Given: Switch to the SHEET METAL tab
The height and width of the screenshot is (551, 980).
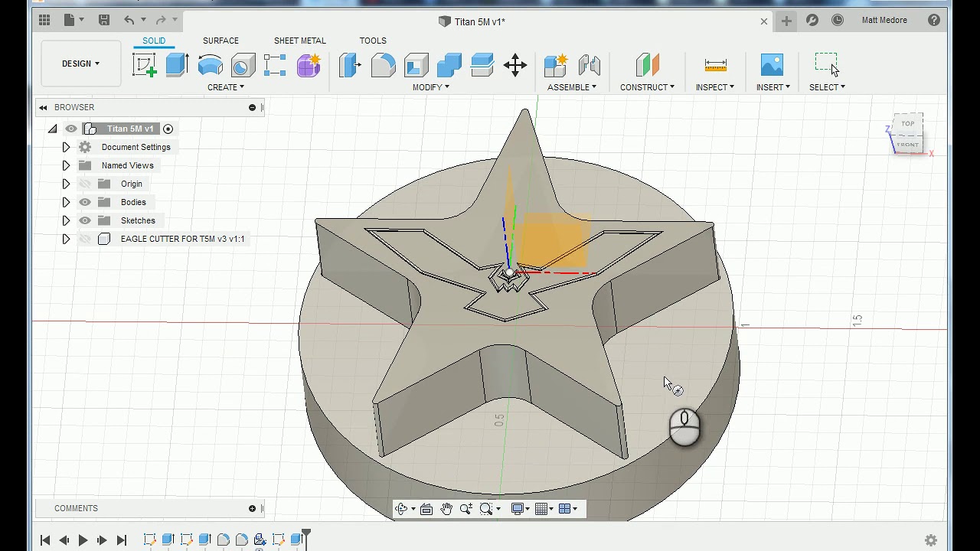Looking at the screenshot, I should (x=300, y=41).
